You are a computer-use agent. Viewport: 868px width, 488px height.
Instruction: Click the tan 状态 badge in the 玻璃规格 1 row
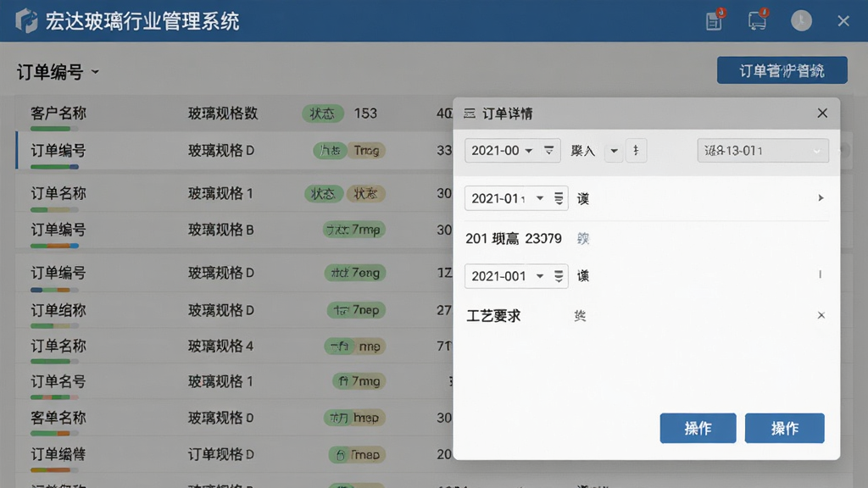pos(365,194)
